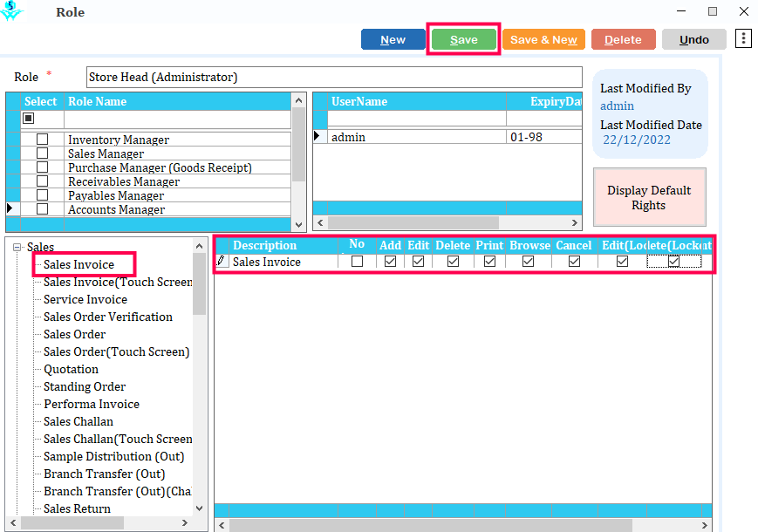
Task: Click into the Role name text field
Action: 334,77
